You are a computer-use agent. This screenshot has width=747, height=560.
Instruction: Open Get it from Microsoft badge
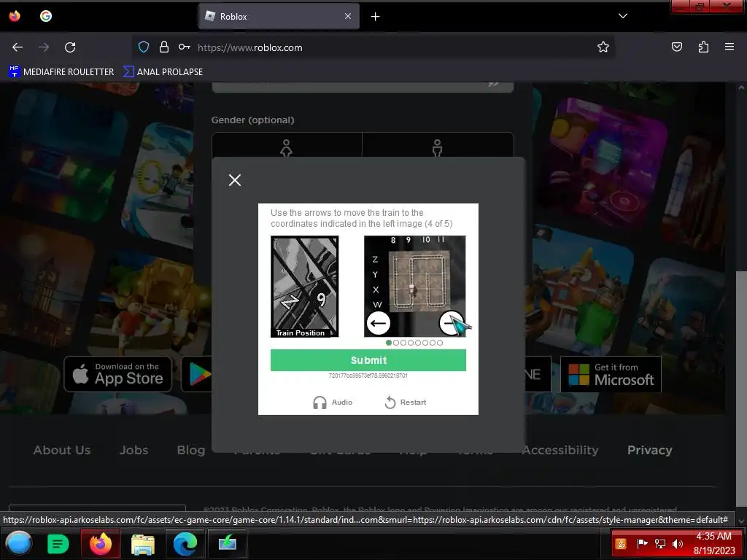[x=611, y=374]
